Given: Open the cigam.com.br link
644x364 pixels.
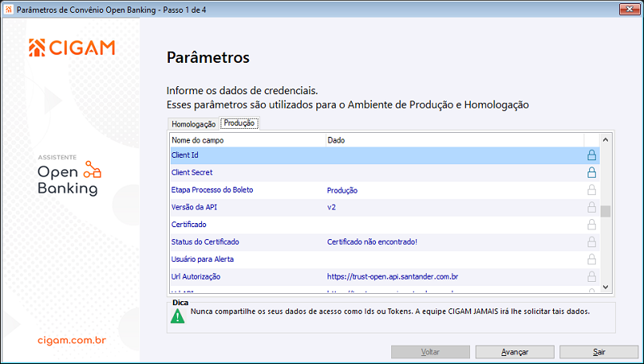Looking at the screenshot, I should [x=72, y=340].
